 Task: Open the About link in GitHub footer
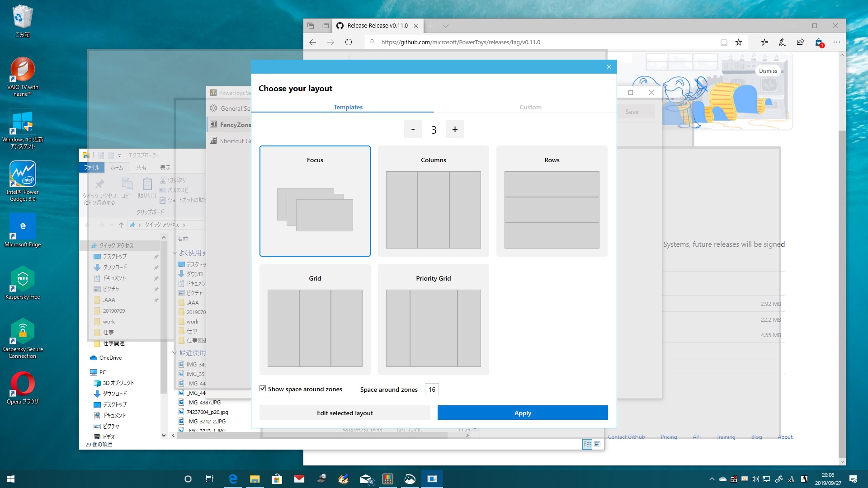point(785,437)
